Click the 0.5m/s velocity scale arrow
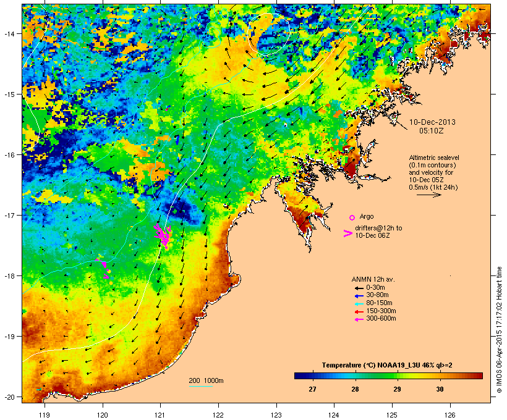The image size is (507, 420). [x=428, y=195]
